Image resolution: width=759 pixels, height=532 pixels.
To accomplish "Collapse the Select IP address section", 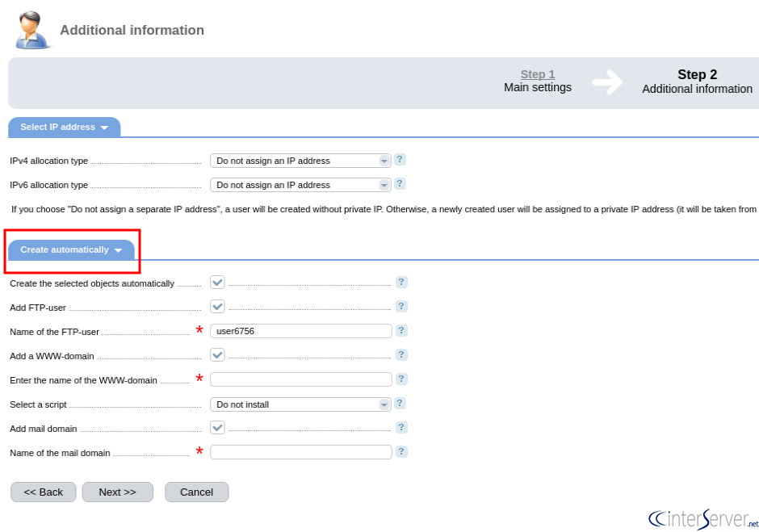I will (64, 128).
